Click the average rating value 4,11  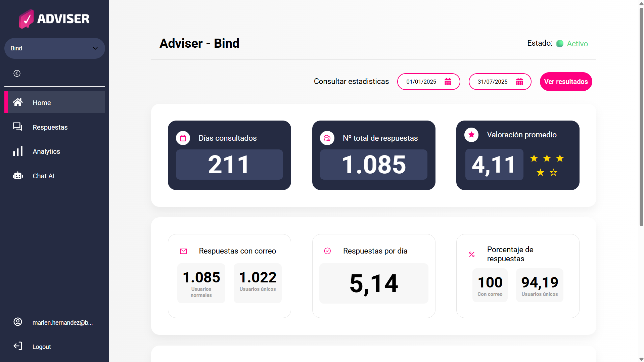point(494,165)
